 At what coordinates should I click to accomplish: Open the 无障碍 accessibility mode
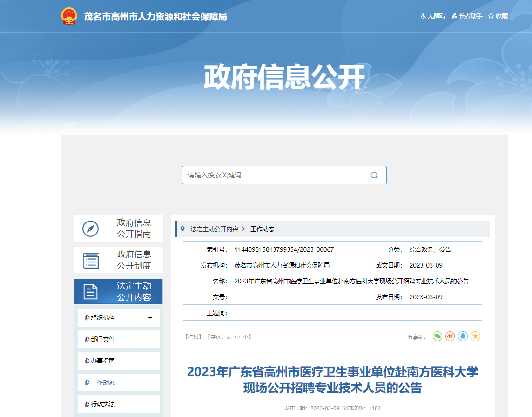[433, 16]
